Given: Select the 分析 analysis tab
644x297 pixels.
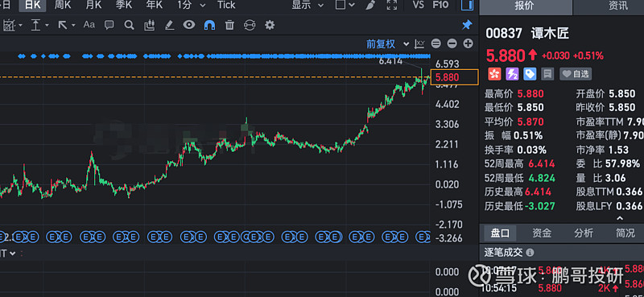Looking at the screenshot, I should 584,233.
